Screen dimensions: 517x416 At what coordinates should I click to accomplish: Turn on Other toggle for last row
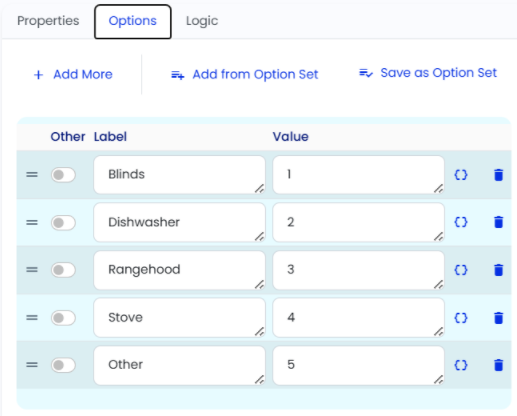(63, 365)
